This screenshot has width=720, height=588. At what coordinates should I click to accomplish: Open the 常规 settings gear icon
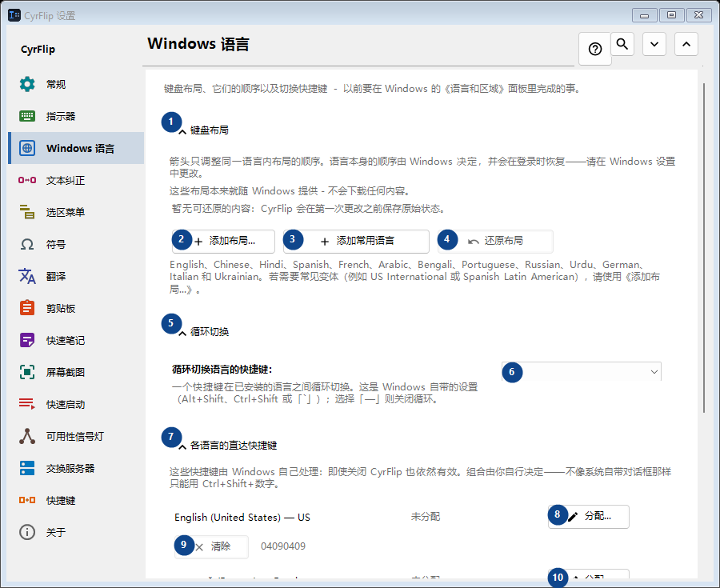[27, 84]
